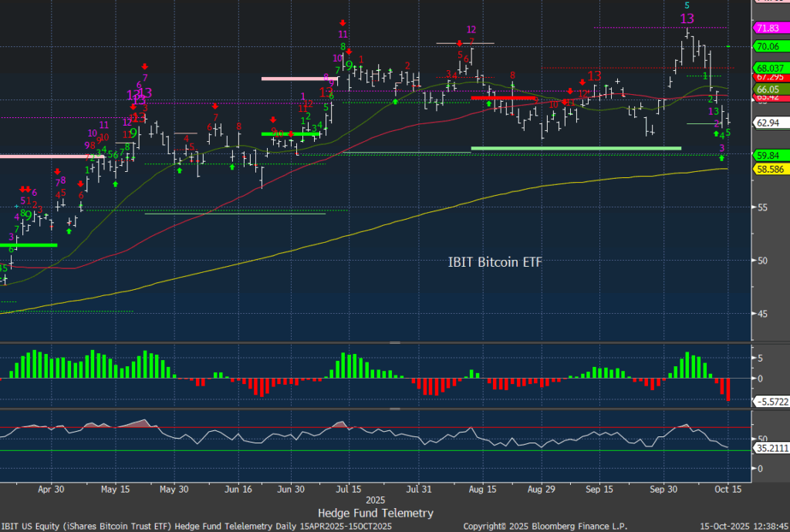
Task: Select the olive 66.05 price tag
Action: coord(768,89)
